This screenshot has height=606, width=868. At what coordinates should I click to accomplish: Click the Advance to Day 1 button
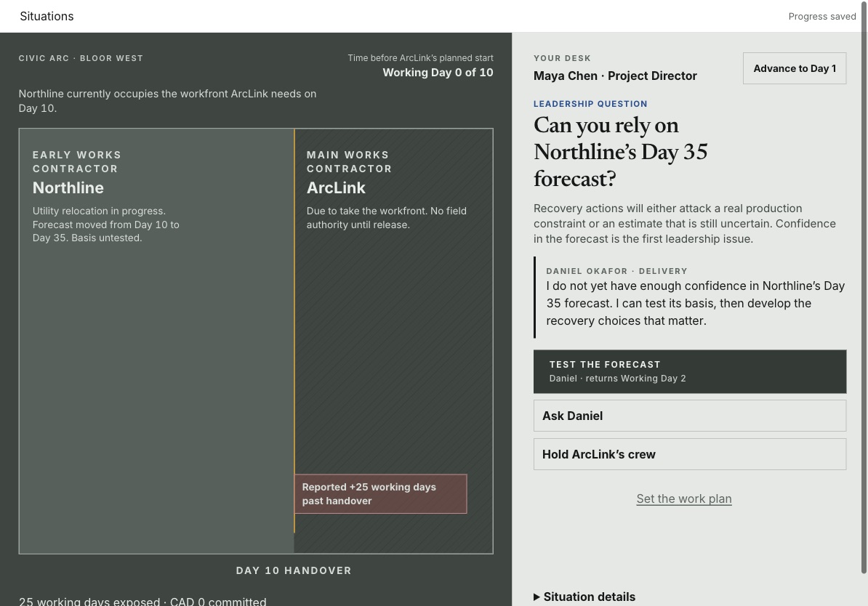(x=795, y=68)
